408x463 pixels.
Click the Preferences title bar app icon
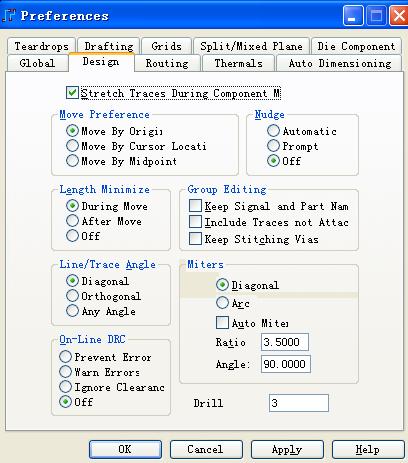tap(9, 15)
